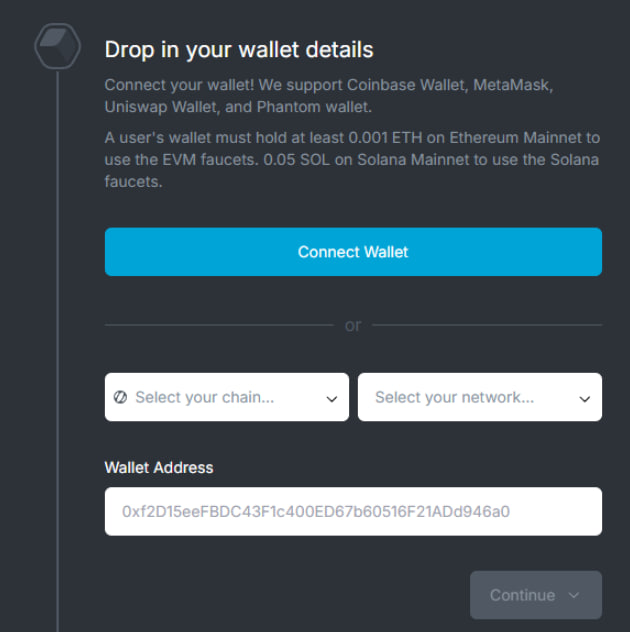Image resolution: width=630 pixels, height=632 pixels.
Task: Click the vertical step progress line
Action: click(x=57, y=350)
